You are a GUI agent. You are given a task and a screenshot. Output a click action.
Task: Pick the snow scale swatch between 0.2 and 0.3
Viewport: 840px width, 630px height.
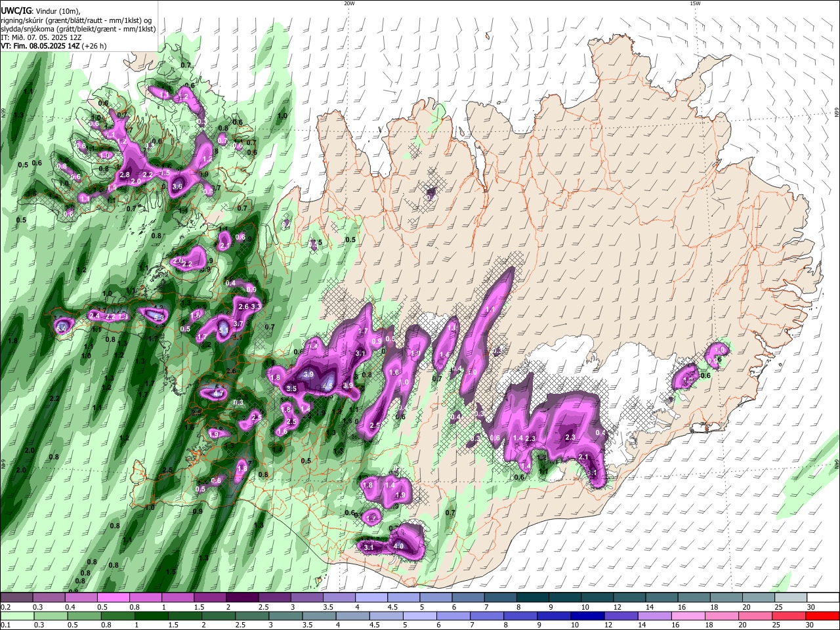16,598
